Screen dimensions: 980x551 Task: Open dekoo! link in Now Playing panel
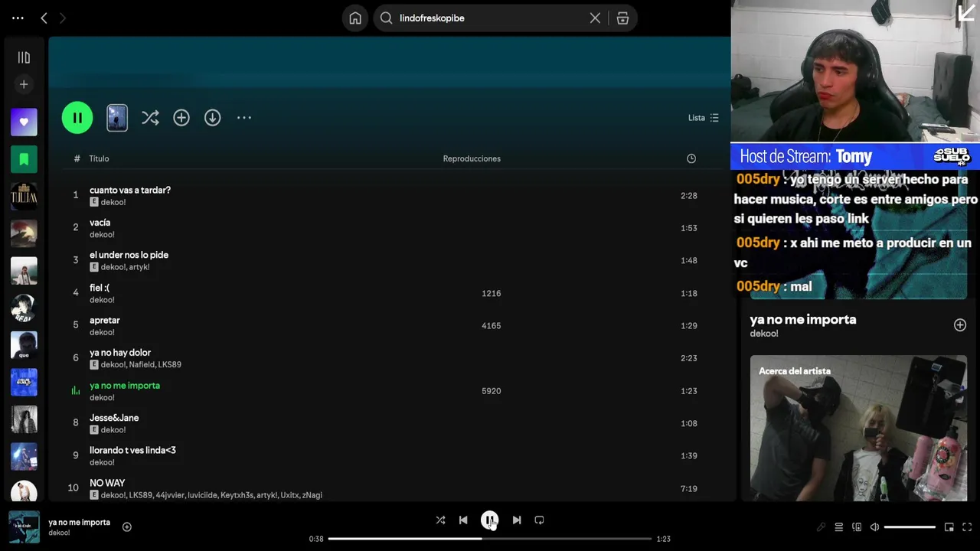764,334
